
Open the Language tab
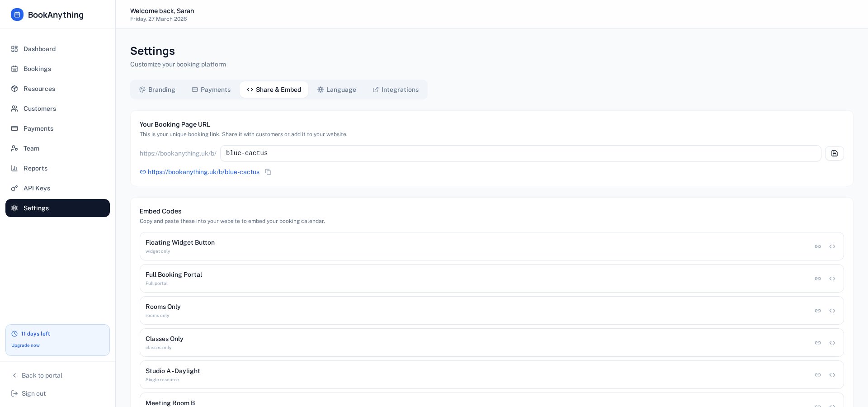click(x=337, y=90)
